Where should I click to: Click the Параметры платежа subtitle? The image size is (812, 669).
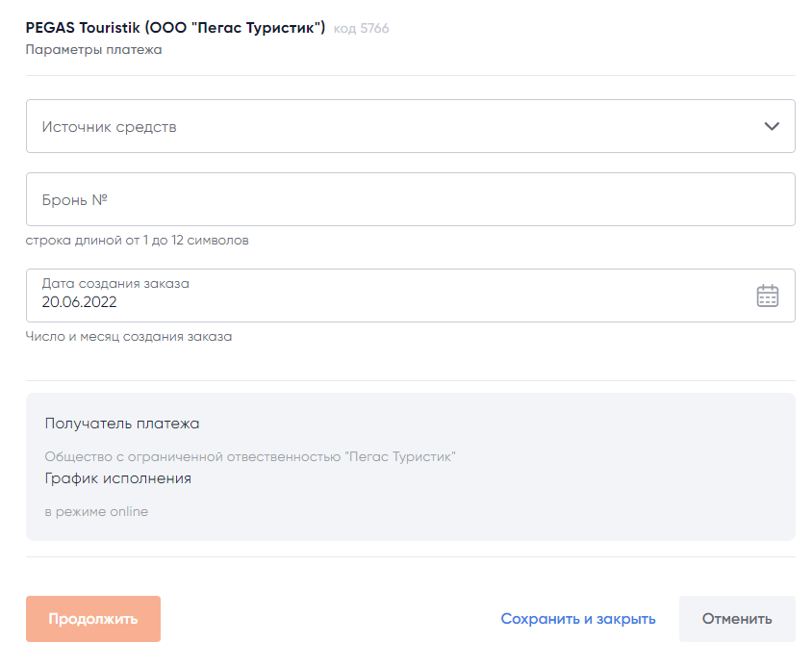(x=93, y=50)
